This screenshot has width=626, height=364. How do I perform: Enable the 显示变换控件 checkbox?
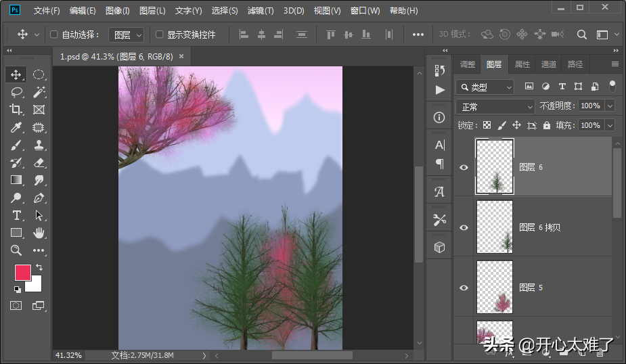click(159, 35)
